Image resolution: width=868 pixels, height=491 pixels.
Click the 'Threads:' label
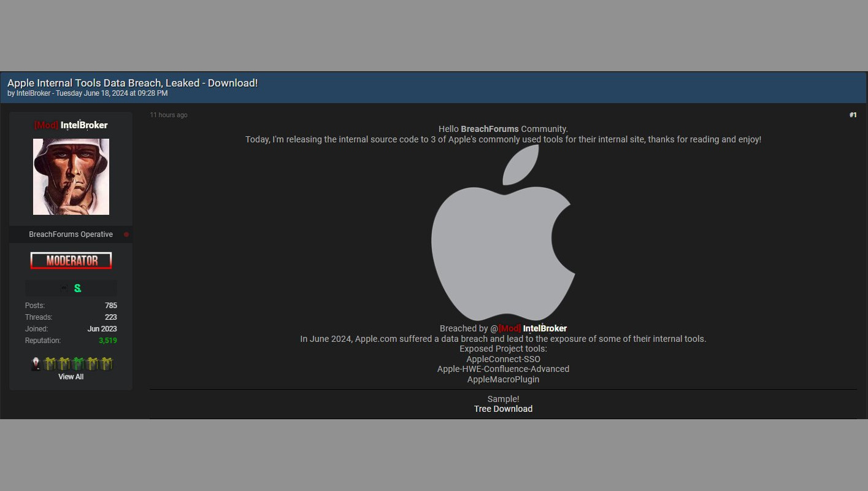pos(39,317)
